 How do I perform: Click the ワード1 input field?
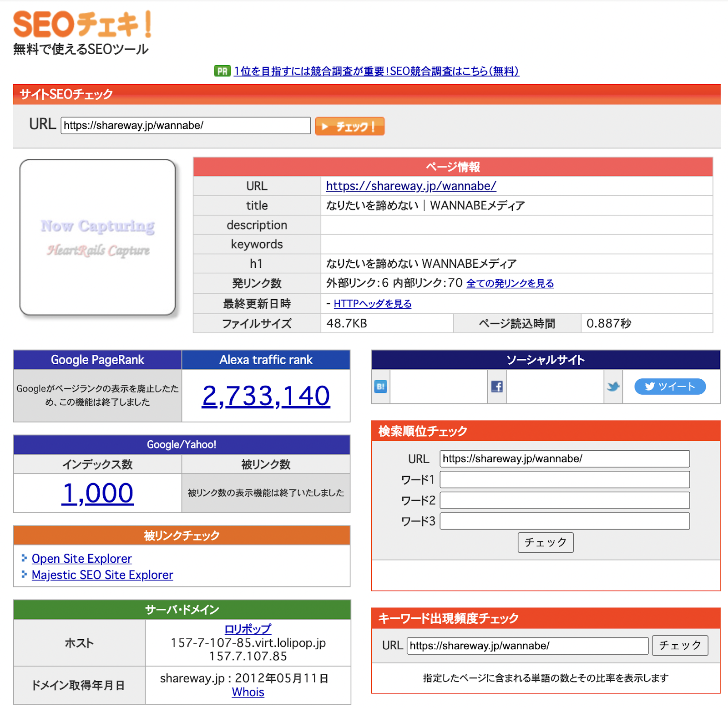565,479
